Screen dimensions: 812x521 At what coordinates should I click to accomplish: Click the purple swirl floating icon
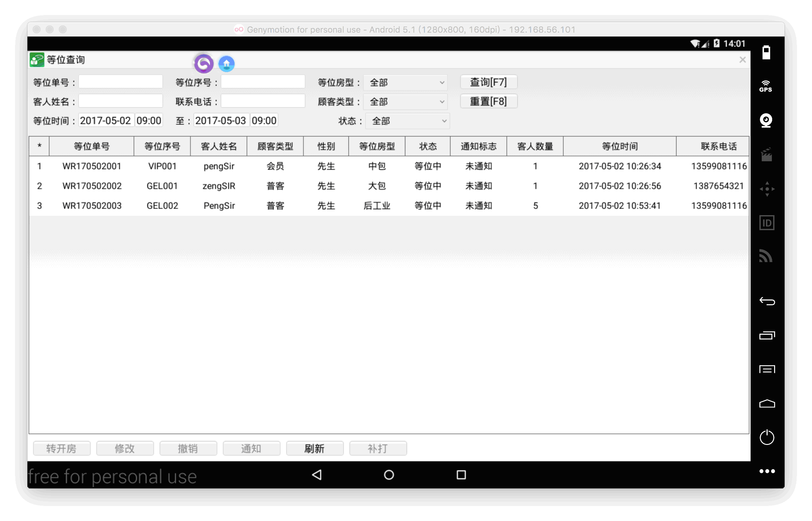coord(203,64)
